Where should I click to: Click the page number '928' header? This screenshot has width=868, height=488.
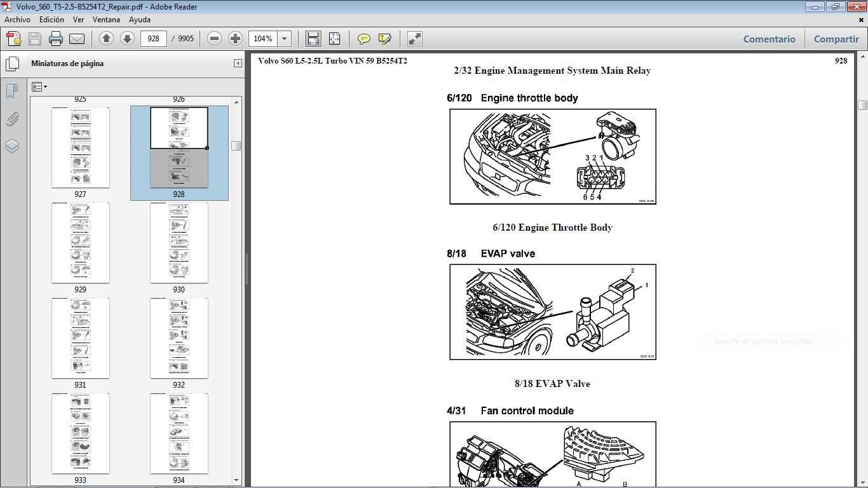pos(841,61)
